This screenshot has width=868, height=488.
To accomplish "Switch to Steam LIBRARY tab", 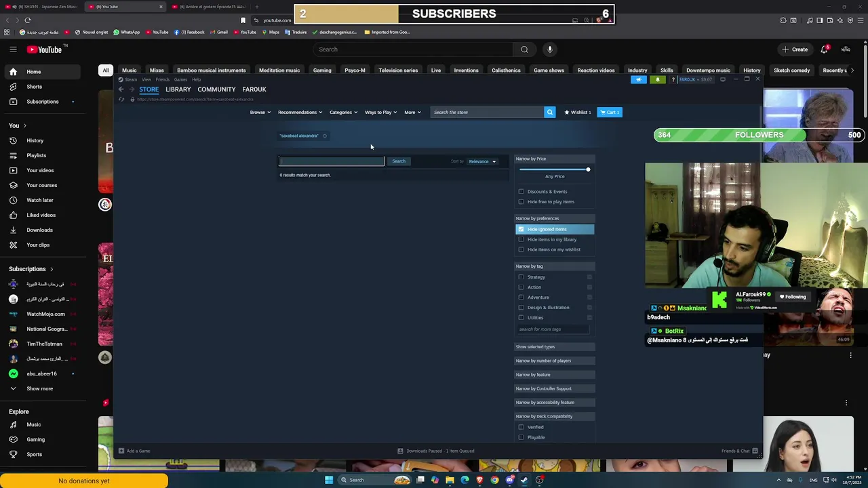I will (178, 89).
